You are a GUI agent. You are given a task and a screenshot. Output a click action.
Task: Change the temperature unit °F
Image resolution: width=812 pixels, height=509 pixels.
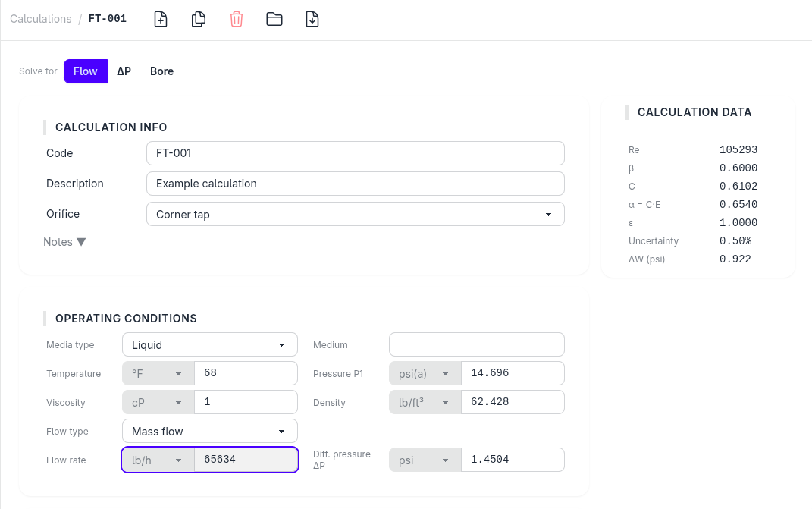coord(158,373)
